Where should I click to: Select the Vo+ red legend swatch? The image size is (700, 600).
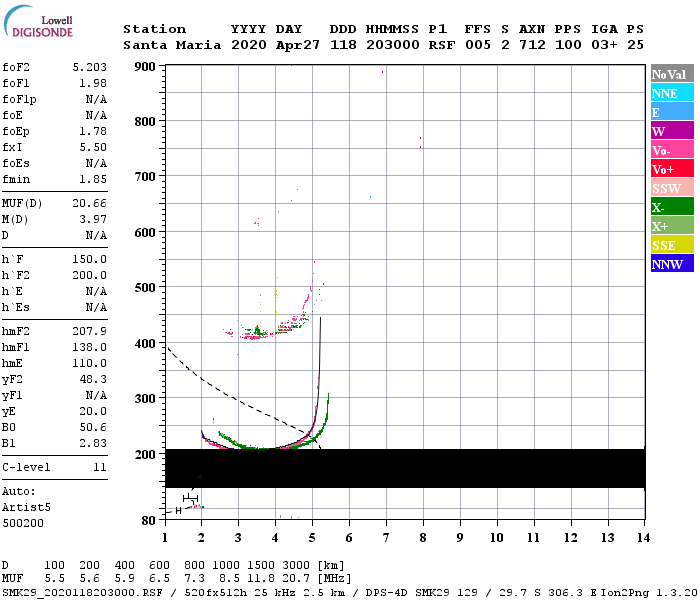[x=672, y=169]
